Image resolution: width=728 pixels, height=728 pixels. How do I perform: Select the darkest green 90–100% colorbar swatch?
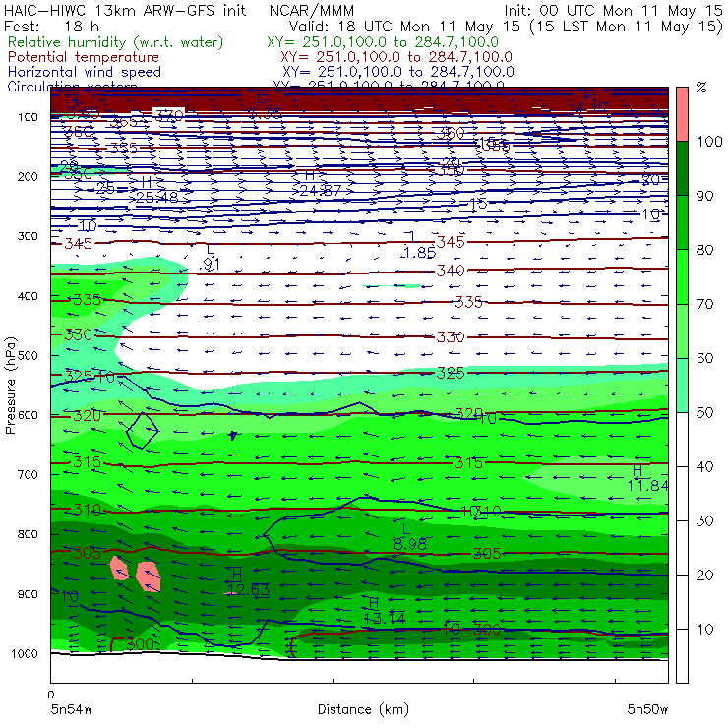tap(682, 168)
